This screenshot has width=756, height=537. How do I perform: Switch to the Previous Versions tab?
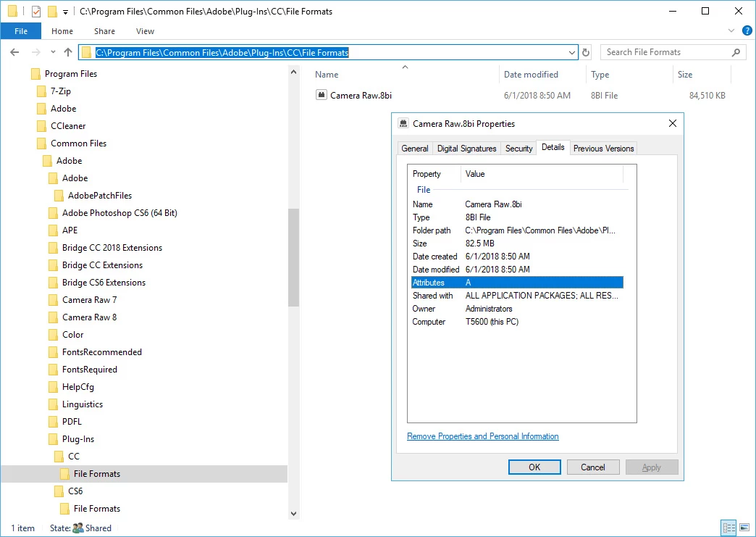(x=604, y=149)
